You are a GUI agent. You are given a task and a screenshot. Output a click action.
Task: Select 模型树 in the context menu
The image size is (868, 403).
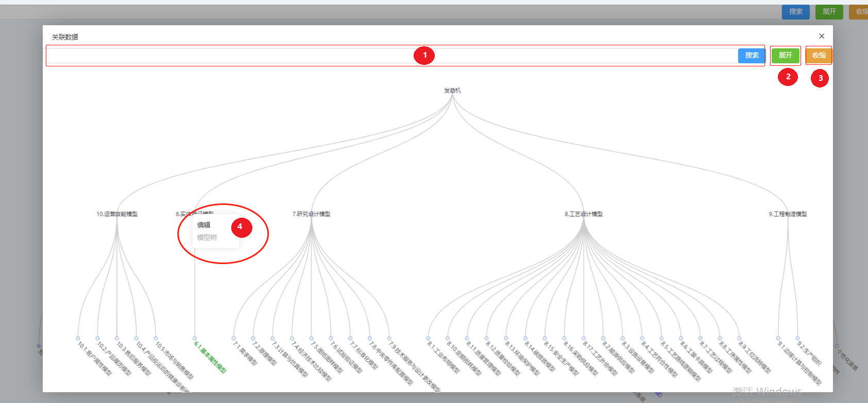coord(207,237)
